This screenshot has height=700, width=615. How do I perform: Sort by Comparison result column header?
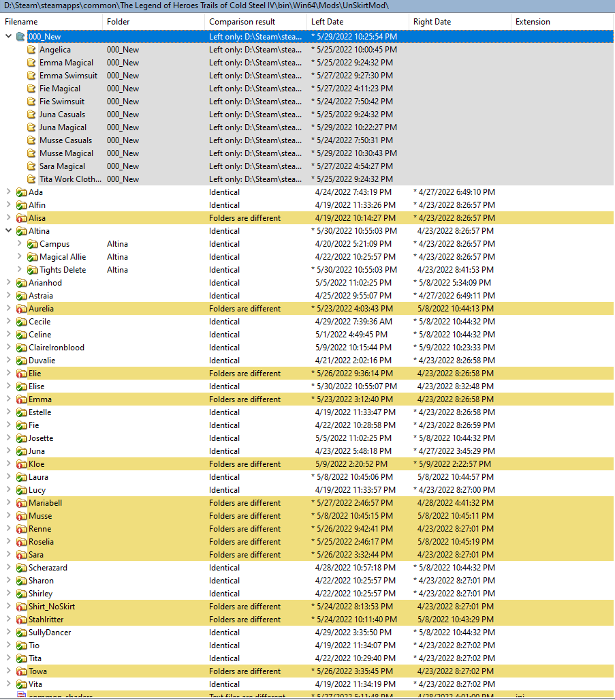pyautogui.click(x=255, y=21)
